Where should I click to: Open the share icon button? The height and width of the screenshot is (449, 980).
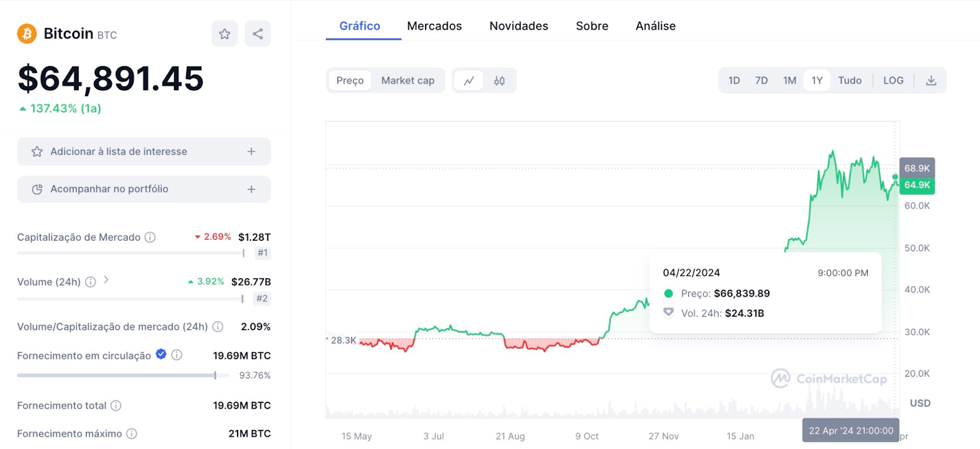(258, 34)
